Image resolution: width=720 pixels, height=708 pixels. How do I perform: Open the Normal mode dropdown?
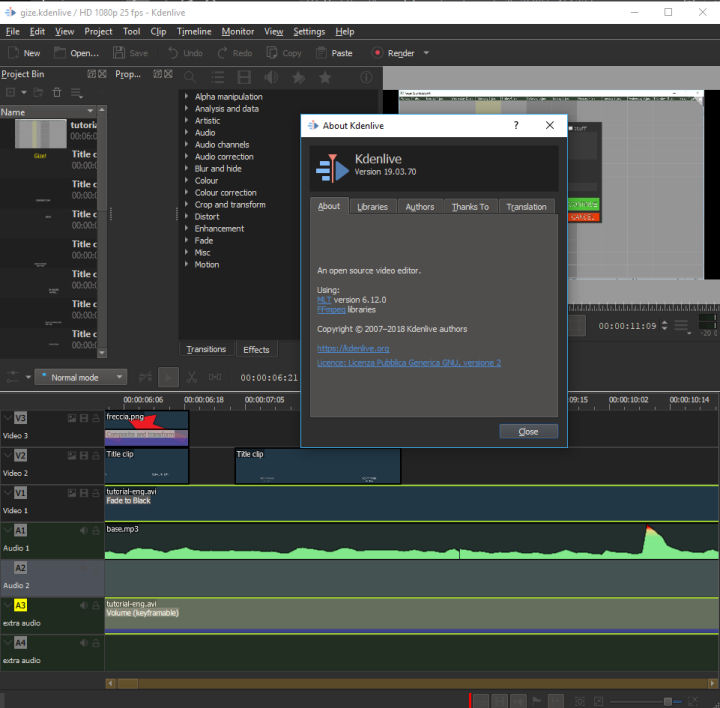coord(81,377)
